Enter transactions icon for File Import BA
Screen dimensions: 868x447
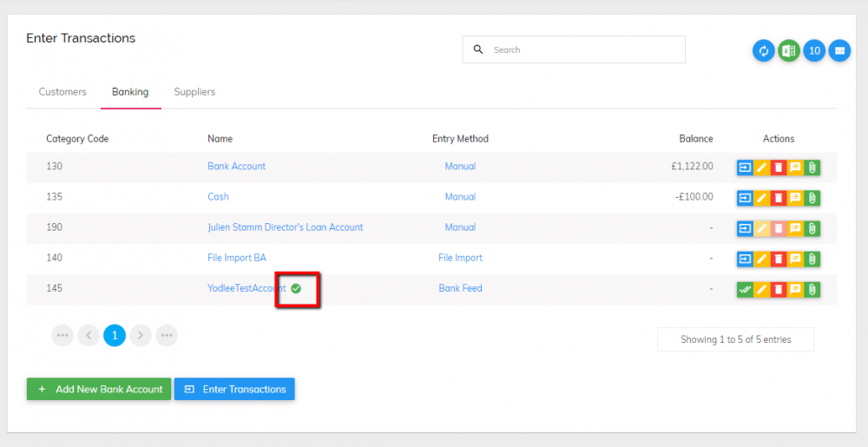pyautogui.click(x=745, y=259)
